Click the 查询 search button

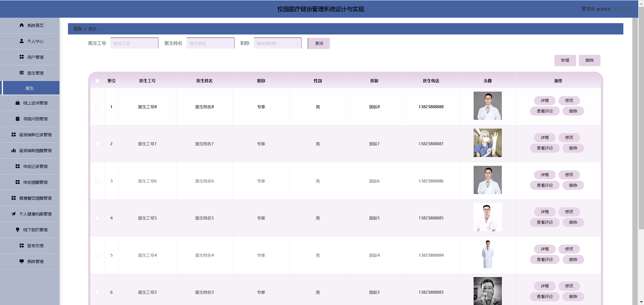[x=319, y=43]
